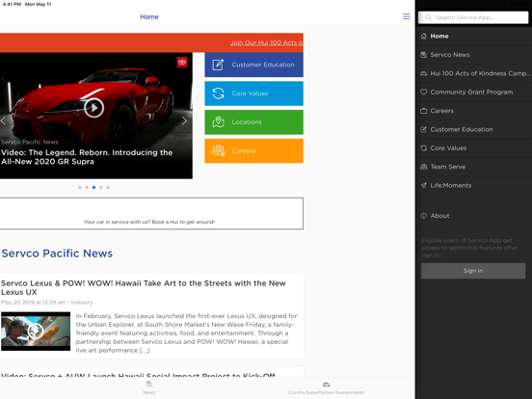Open Careers in the side menu
Screen dimensions: 532x399
click(x=473, y=111)
